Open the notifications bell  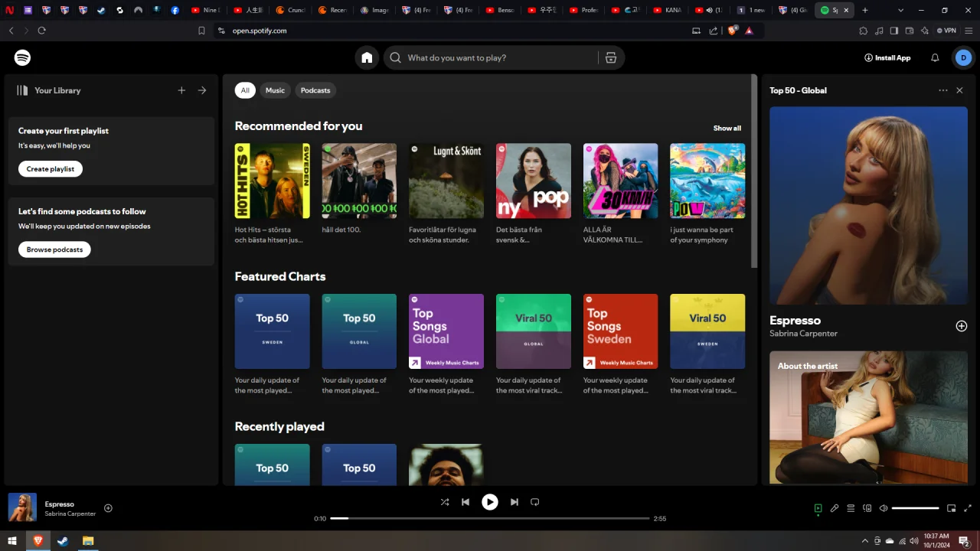[x=935, y=57]
